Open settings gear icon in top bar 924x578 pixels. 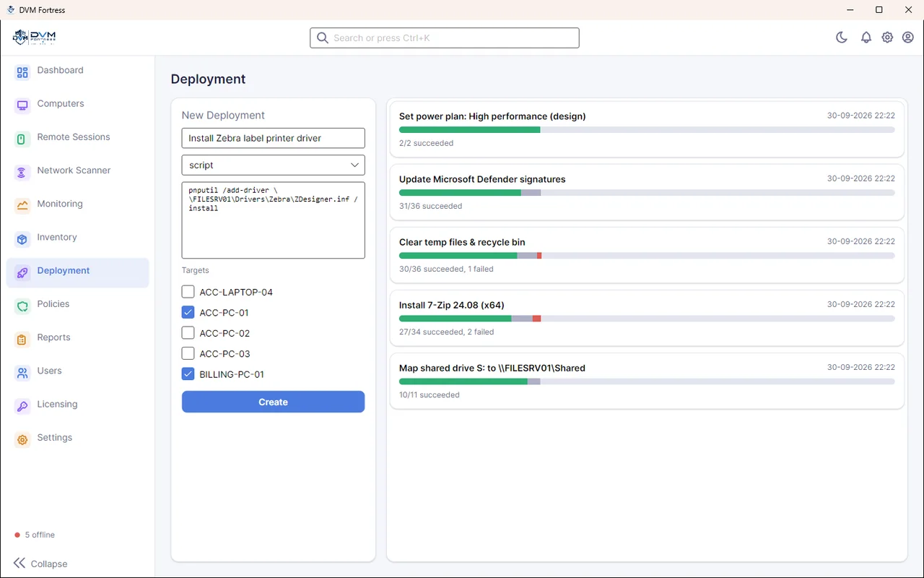coord(887,38)
